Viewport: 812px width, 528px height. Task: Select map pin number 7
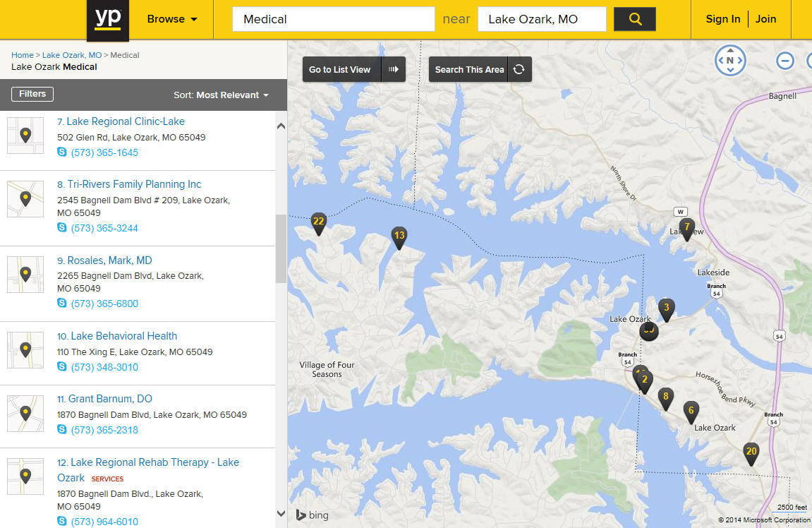tap(686, 229)
